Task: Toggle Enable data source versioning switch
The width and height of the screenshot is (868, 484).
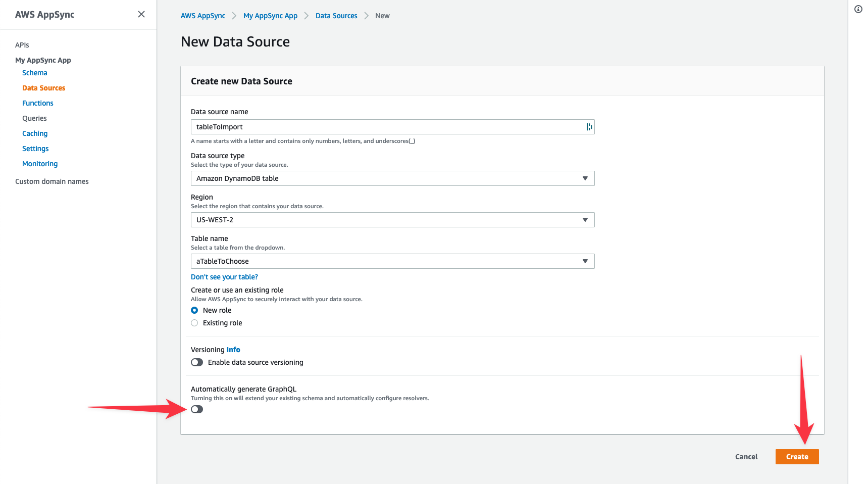Action: click(197, 362)
